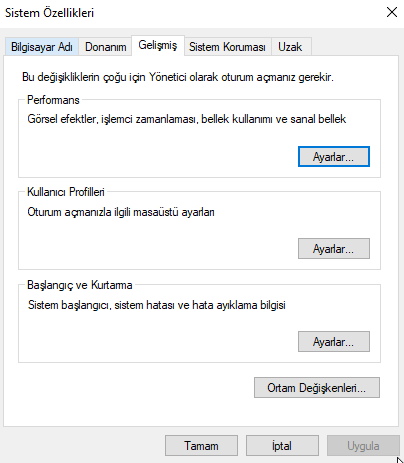The height and width of the screenshot is (463, 404).
Task: Close the Sistem Özellikleri window
Action: [x=392, y=12]
